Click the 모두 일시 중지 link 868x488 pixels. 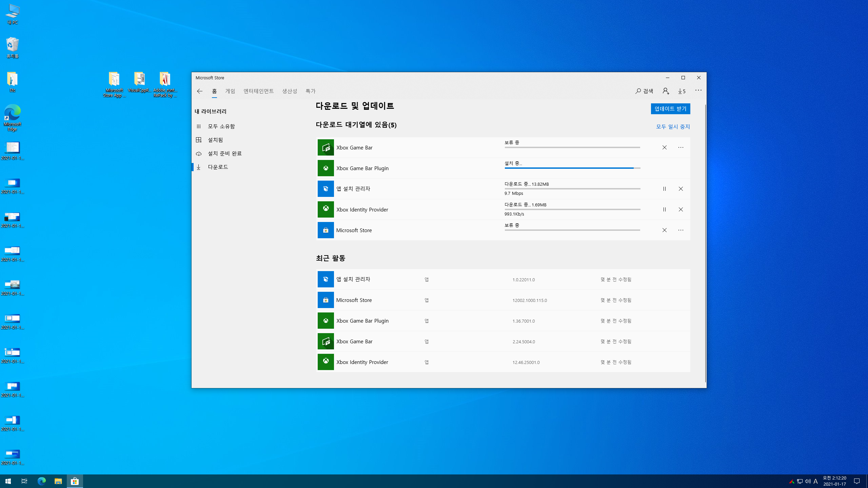[x=673, y=127]
